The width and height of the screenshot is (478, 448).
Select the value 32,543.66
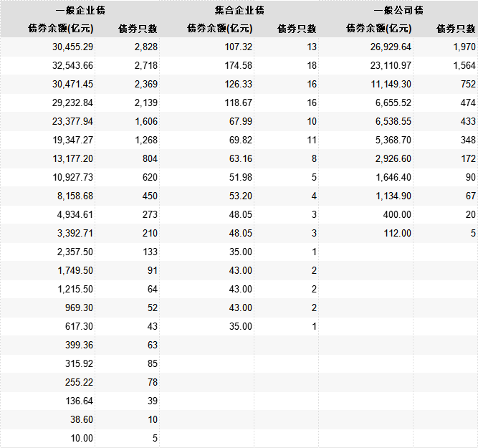click(x=72, y=65)
